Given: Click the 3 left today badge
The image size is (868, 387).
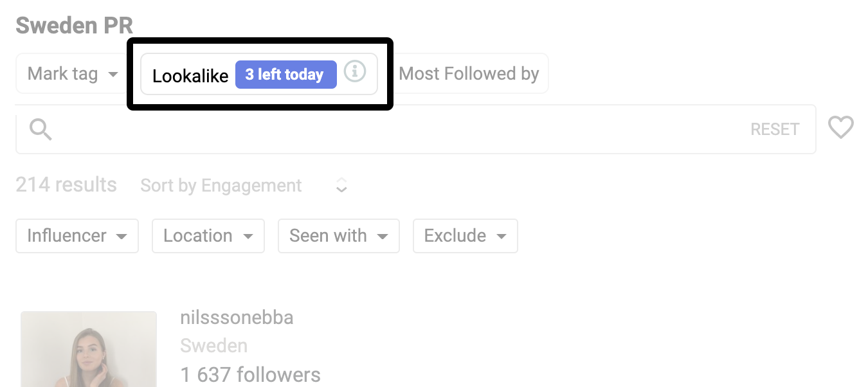Looking at the screenshot, I should tap(286, 75).
